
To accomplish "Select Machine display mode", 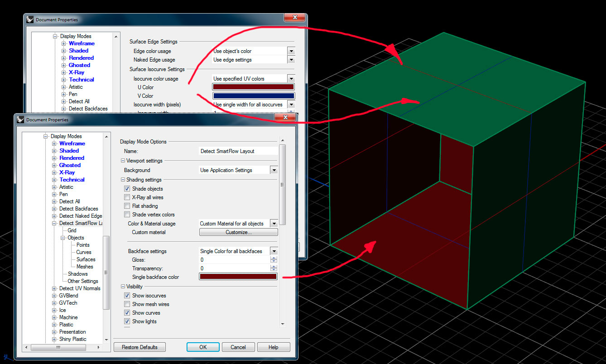I will 68,317.
